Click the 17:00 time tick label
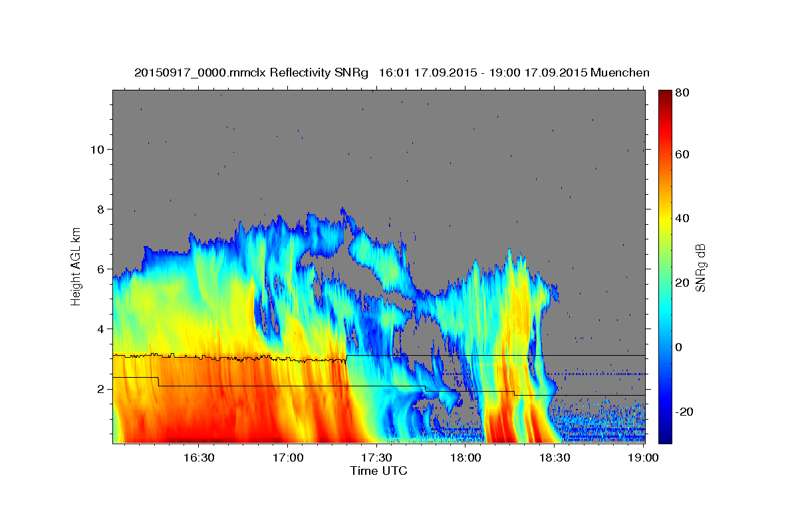 click(x=287, y=458)
